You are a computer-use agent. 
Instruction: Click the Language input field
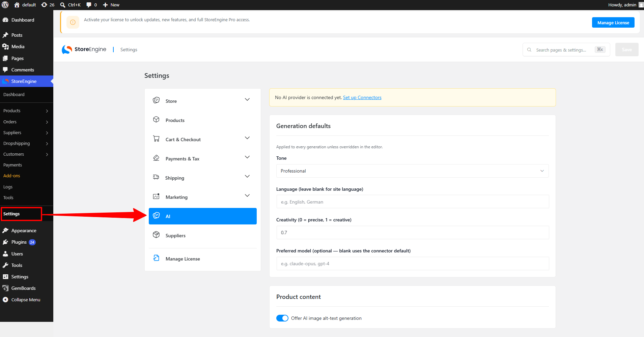pos(413,202)
